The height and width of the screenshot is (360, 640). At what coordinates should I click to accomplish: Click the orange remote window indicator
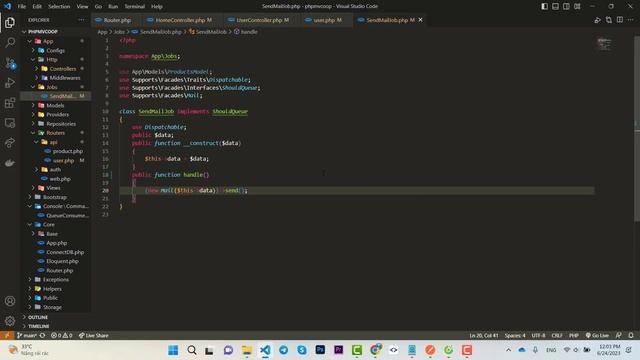(x=7, y=336)
